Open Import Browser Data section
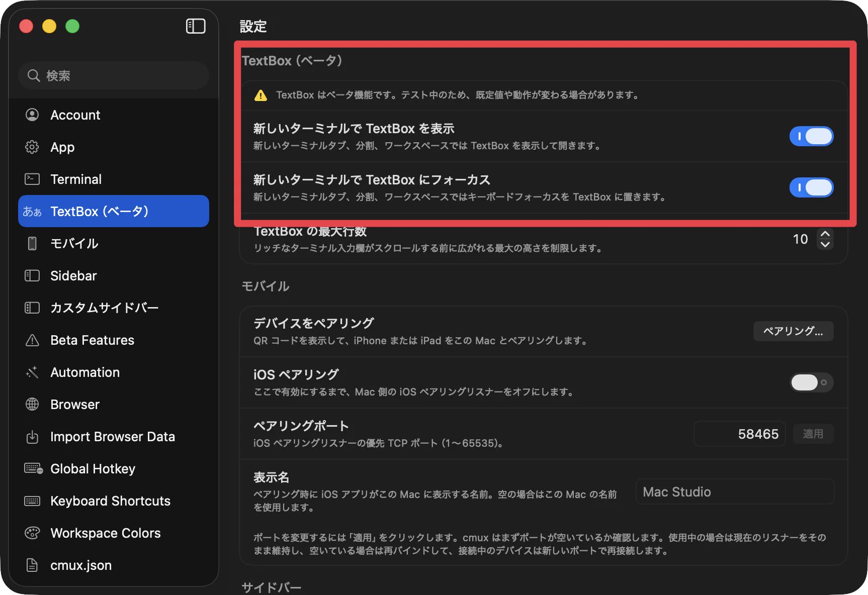Viewport: 868px width, 595px height. [x=114, y=436]
